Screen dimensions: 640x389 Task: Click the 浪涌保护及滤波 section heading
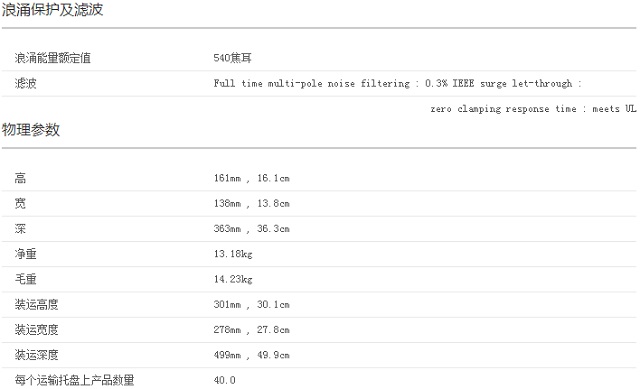(52, 9)
